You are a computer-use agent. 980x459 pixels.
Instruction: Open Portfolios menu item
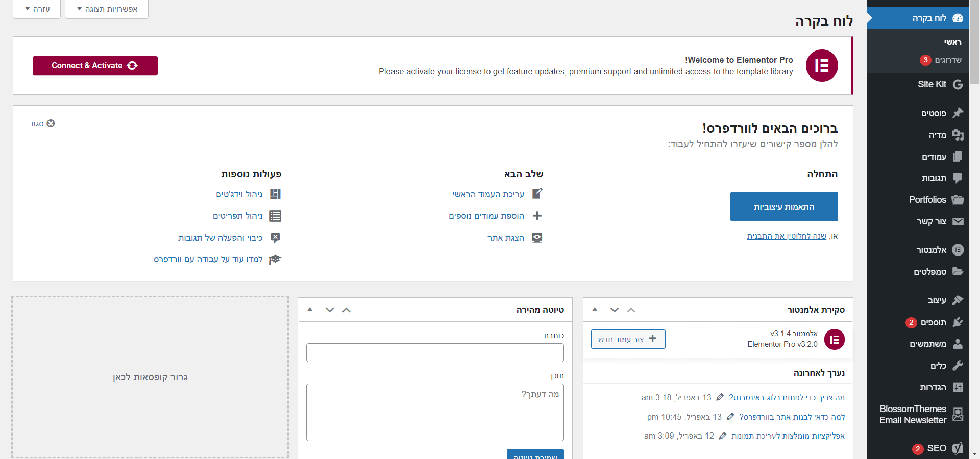(x=927, y=200)
